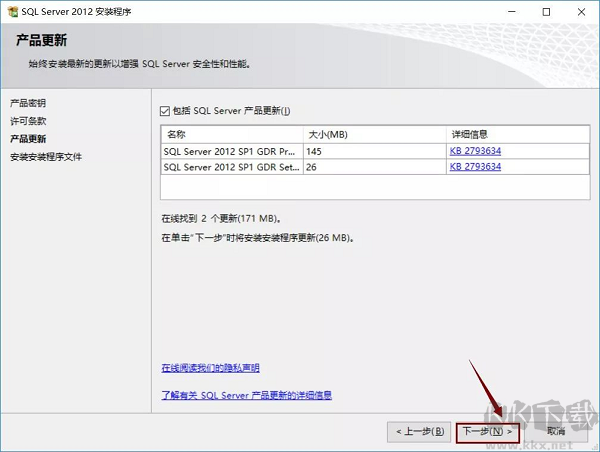This screenshot has width=600, height=452.
Task: Go back with the 上一步(B) button
Action: click(x=419, y=432)
